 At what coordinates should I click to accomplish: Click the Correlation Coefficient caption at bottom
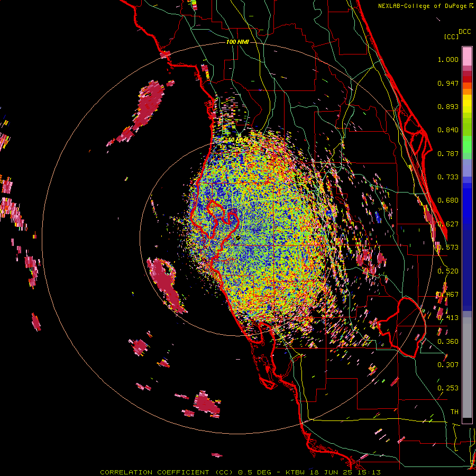241,472
